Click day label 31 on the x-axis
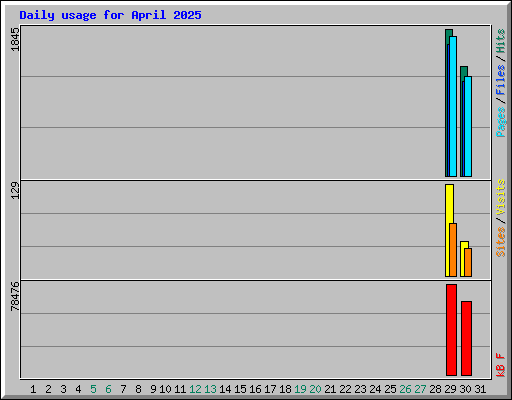Image resolution: width=512 pixels, height=400 pixels. point(480,389)
